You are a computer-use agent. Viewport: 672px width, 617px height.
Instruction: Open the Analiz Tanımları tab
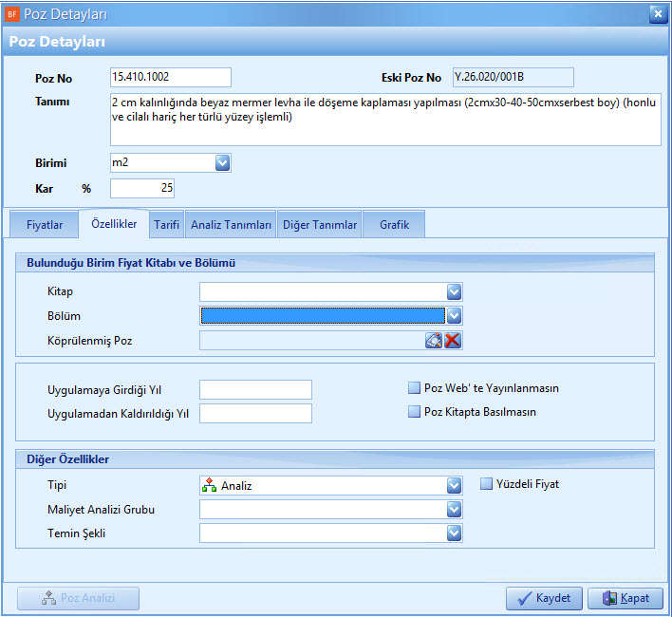(x=231, y=225)
